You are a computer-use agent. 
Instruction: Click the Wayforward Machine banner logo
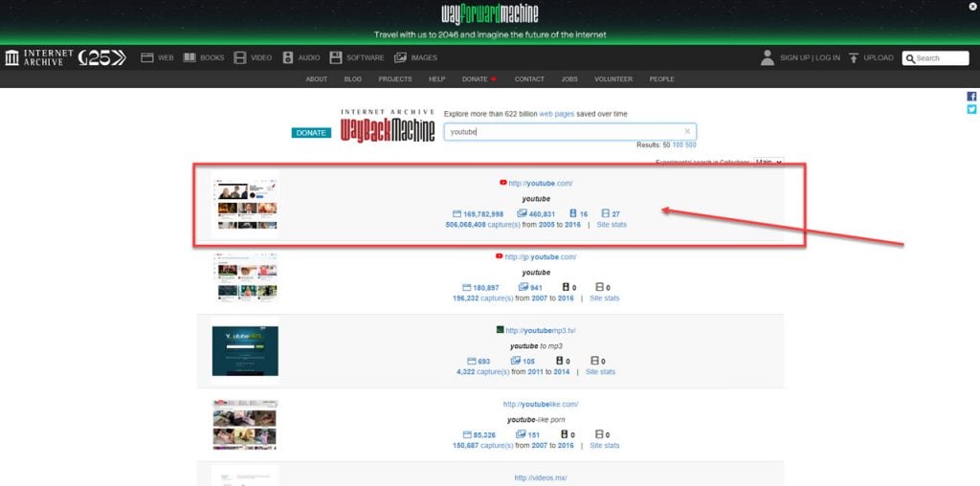point(490,13)
